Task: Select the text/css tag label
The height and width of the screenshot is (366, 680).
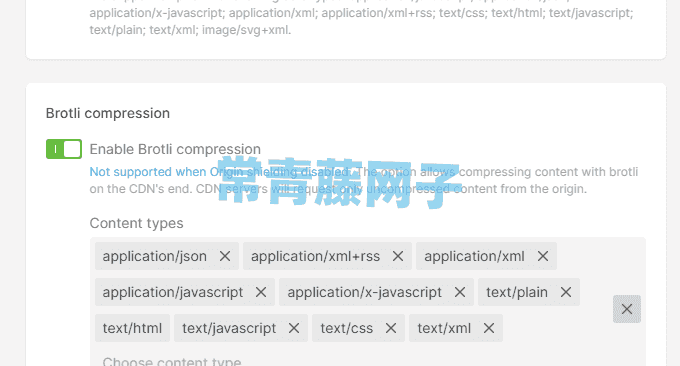Action: click(347, 328)
